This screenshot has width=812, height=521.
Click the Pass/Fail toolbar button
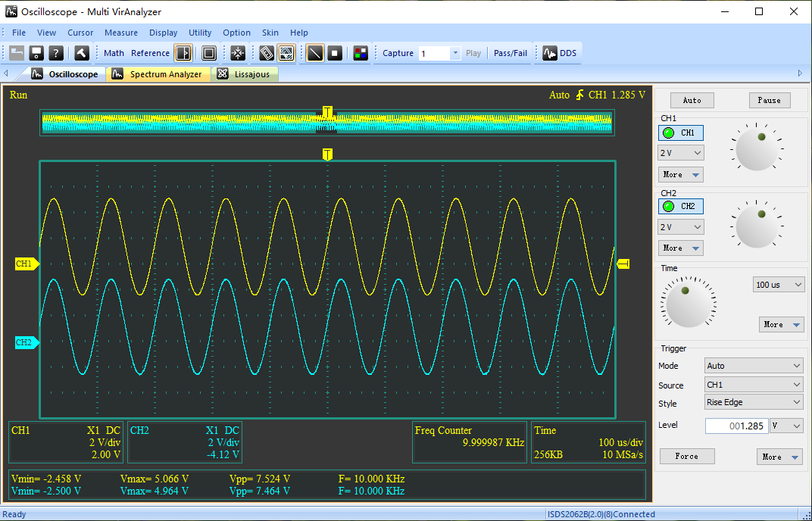[511, 53]
